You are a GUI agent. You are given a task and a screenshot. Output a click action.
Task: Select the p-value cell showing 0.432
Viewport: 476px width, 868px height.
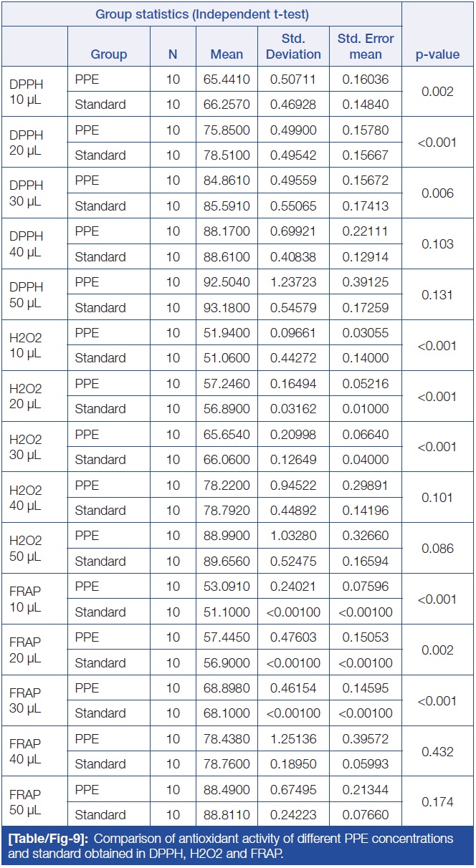coord(437,752)
